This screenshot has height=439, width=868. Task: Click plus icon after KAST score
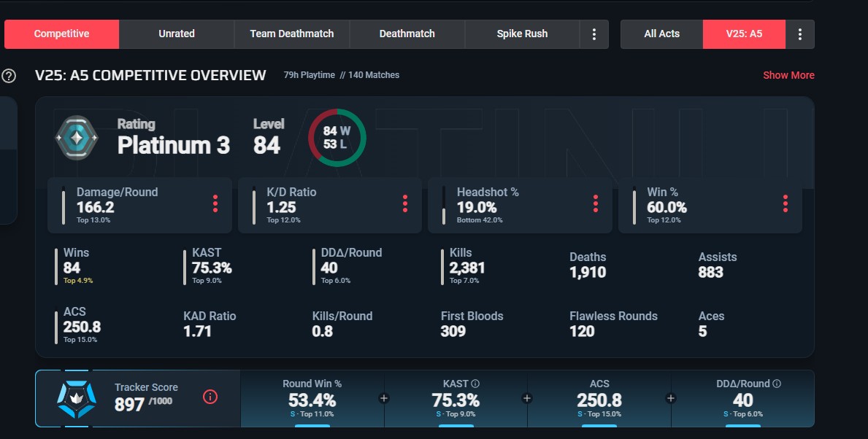coord(527,398)
